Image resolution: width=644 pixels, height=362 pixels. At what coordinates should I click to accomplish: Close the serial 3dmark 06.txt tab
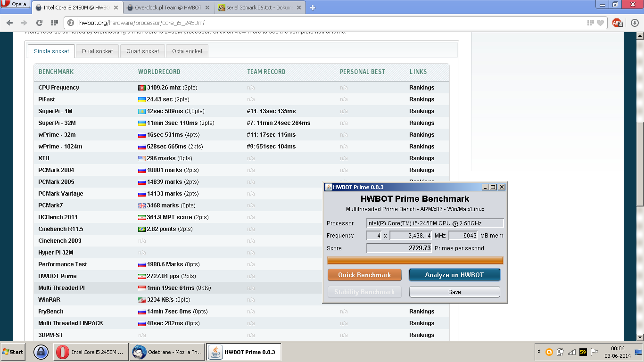299,8
